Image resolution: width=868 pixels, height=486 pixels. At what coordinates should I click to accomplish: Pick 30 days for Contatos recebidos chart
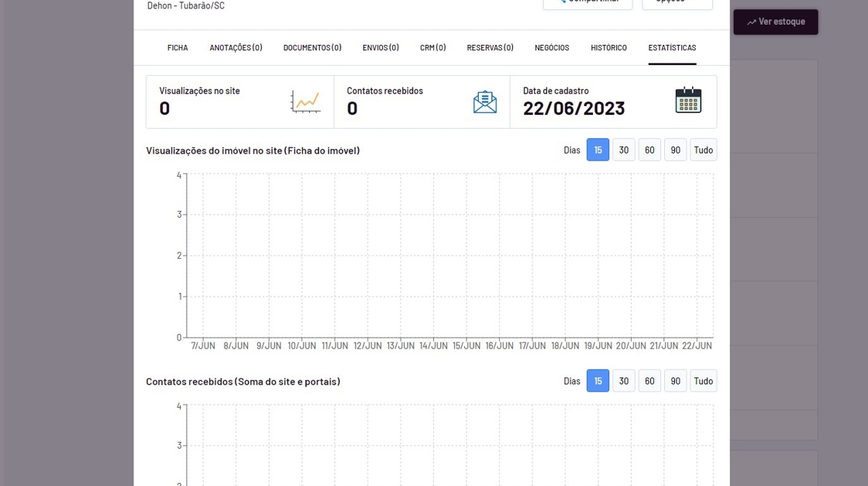[624, 381]
